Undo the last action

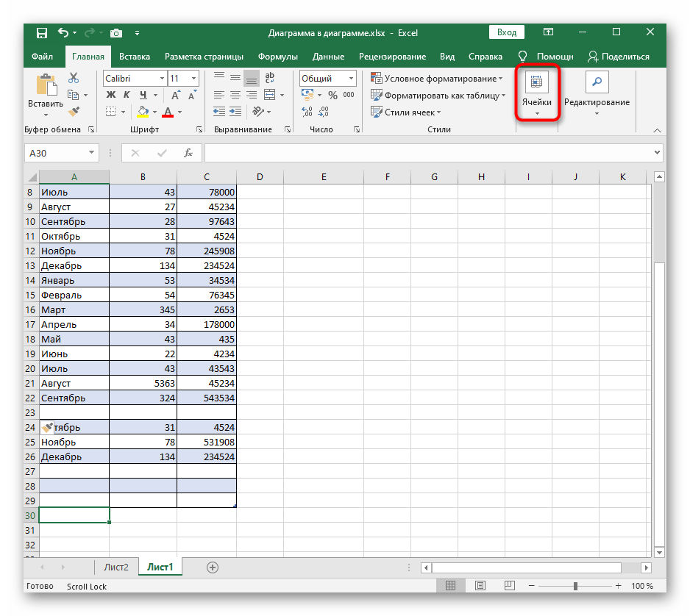coord(63,32)
